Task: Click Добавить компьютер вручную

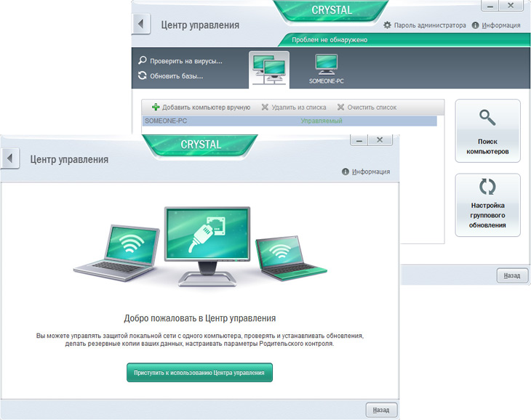Action: [206, 108]
